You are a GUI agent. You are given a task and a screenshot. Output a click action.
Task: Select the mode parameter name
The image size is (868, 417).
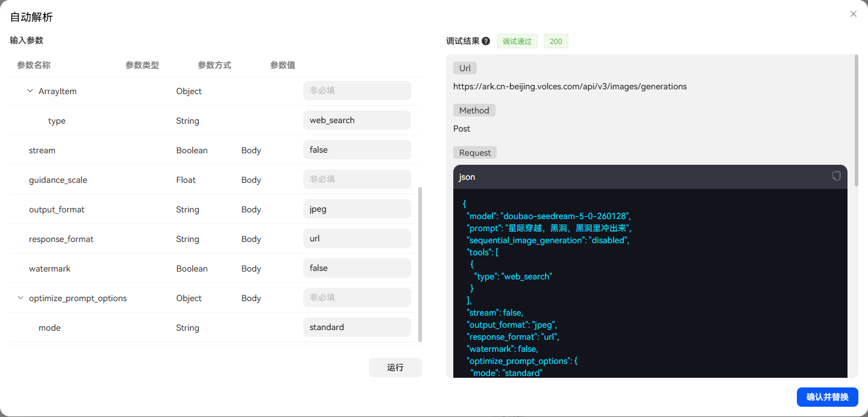click(x=49, y=328)
